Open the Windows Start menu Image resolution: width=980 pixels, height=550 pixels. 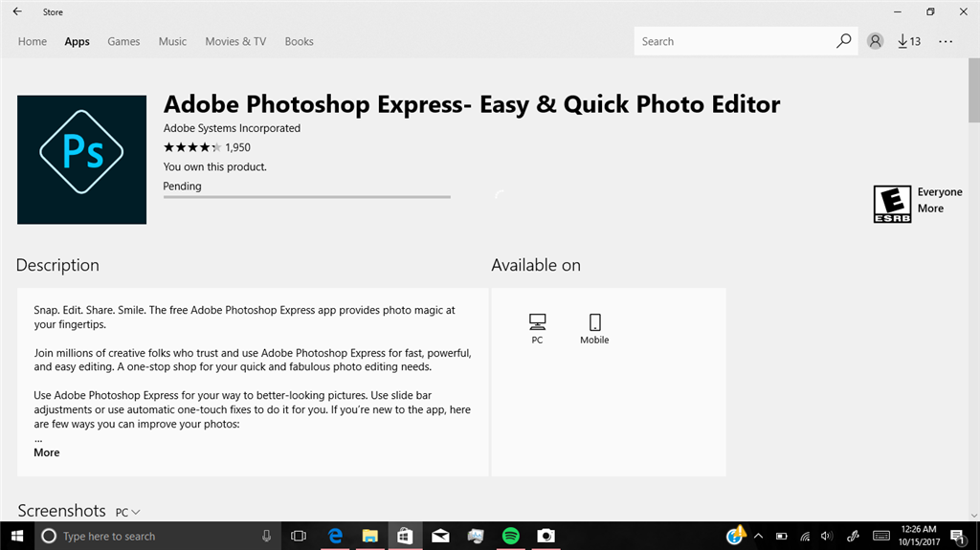click(17, 537)
